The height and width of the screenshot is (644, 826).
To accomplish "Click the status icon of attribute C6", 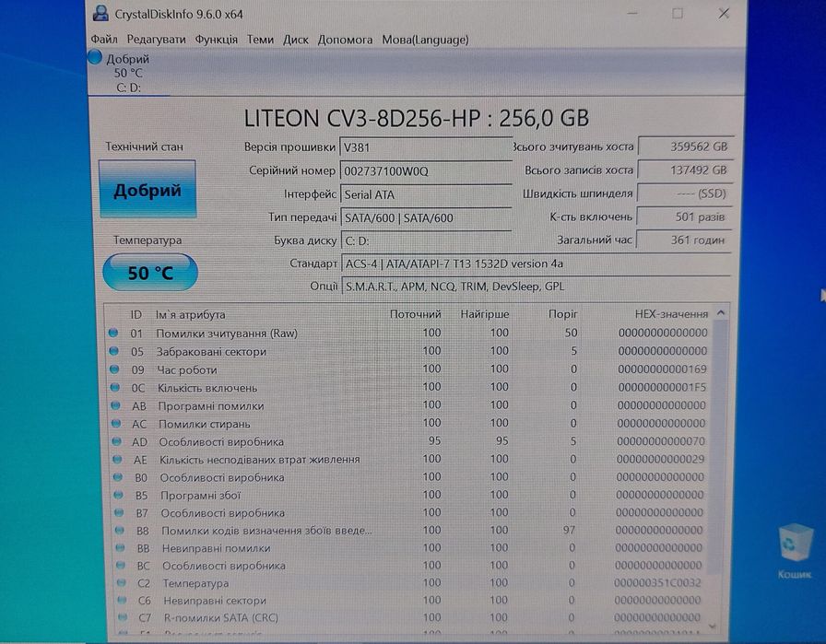I will pyautogui.click(x=122, y=600).
